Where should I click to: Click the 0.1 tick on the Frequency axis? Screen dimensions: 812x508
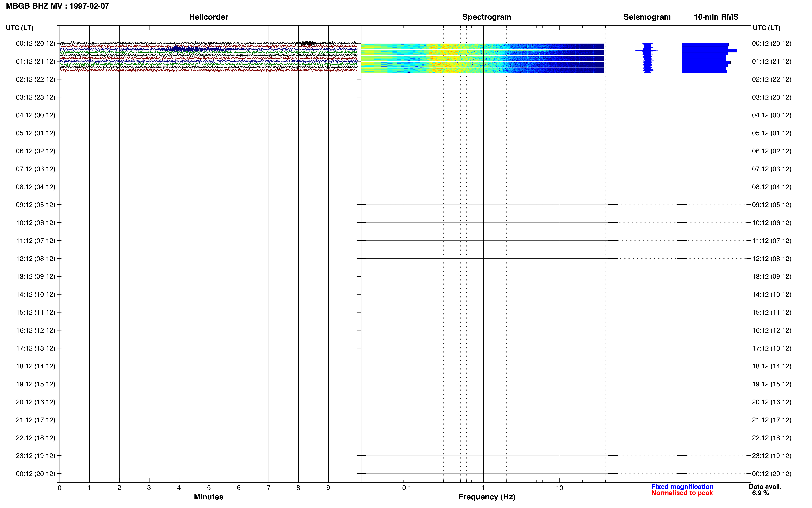(x=407, y=487)
